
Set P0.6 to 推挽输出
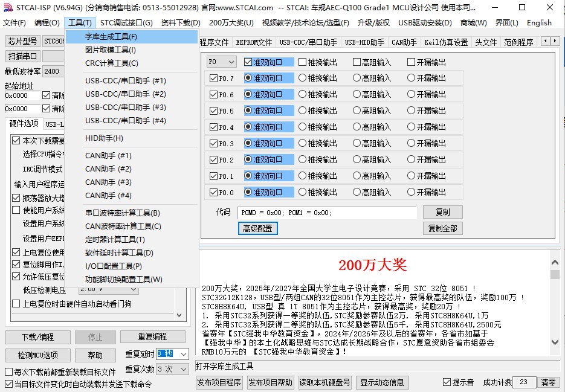click(302, 94)
